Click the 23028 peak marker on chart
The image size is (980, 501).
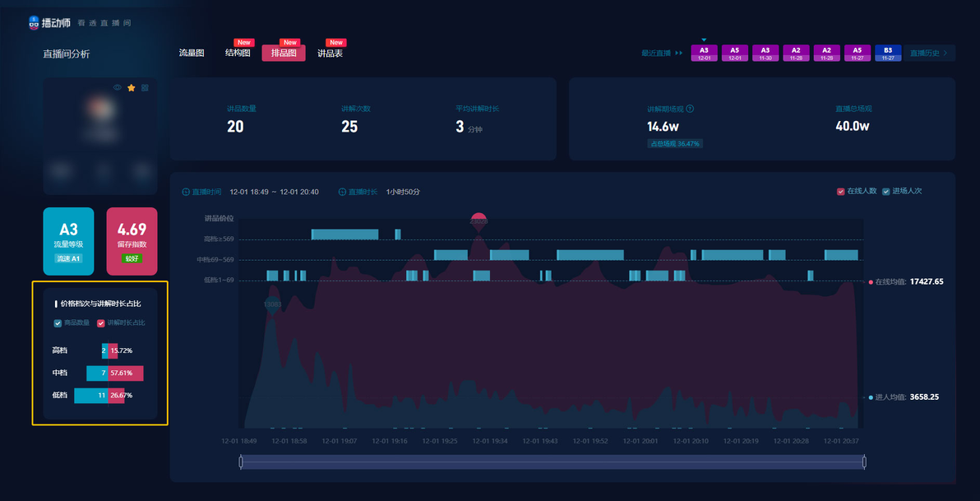(478, 221)
